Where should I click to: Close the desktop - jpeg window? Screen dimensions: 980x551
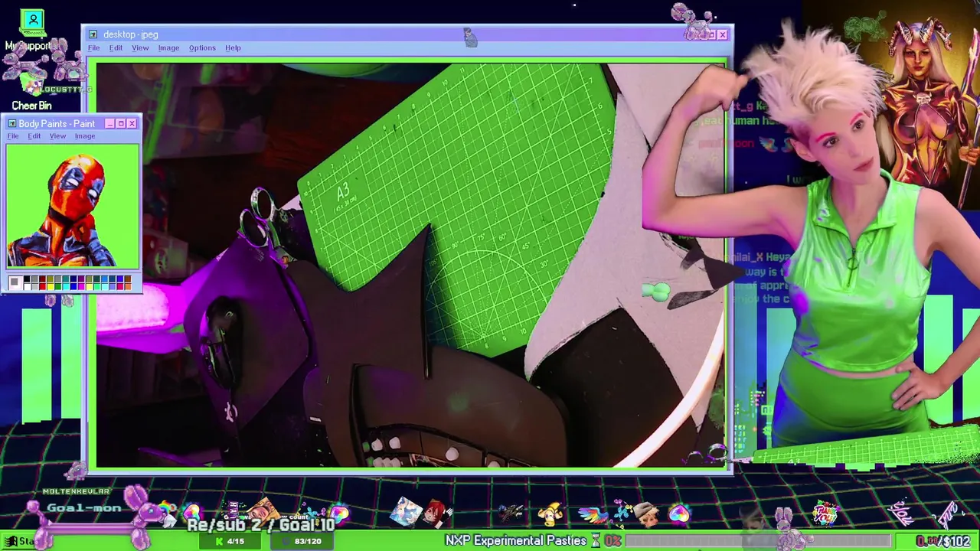pyautogui.click(x=722, y=34)
